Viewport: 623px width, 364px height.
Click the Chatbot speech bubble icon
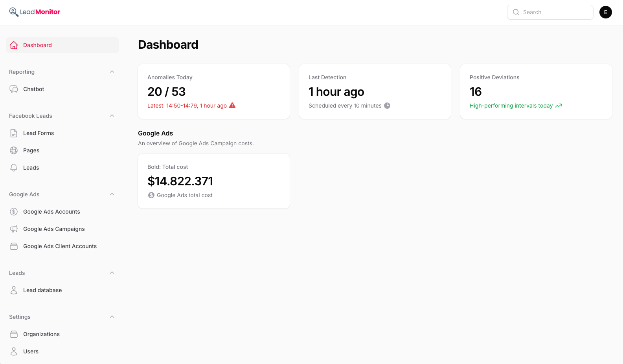[14, 89]
